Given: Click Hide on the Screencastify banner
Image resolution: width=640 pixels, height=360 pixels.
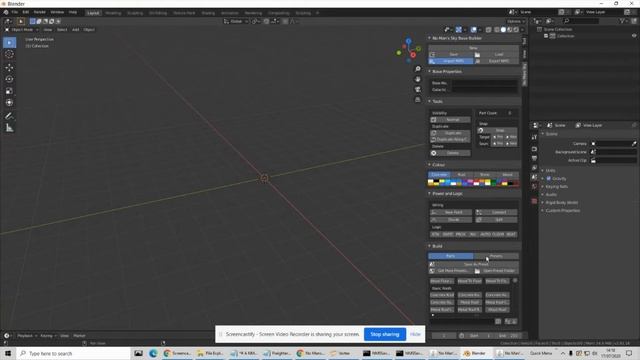Looking at the screenshot, I should click(415, 334).
